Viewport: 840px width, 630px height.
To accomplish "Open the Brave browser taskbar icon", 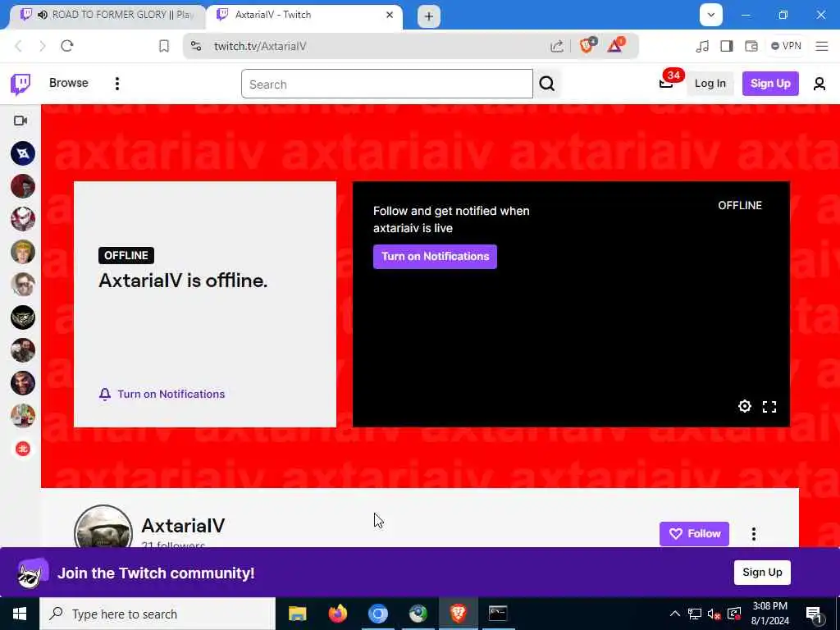I will click(x=458, y=614).
